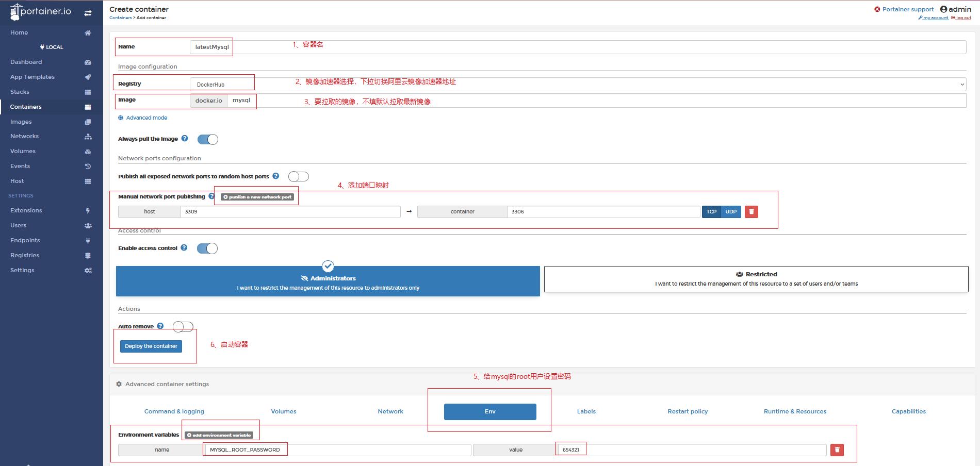Click publish a new network port
This screenshot has width=980, height=466.
pyautogui.click(x=257, y=197)
